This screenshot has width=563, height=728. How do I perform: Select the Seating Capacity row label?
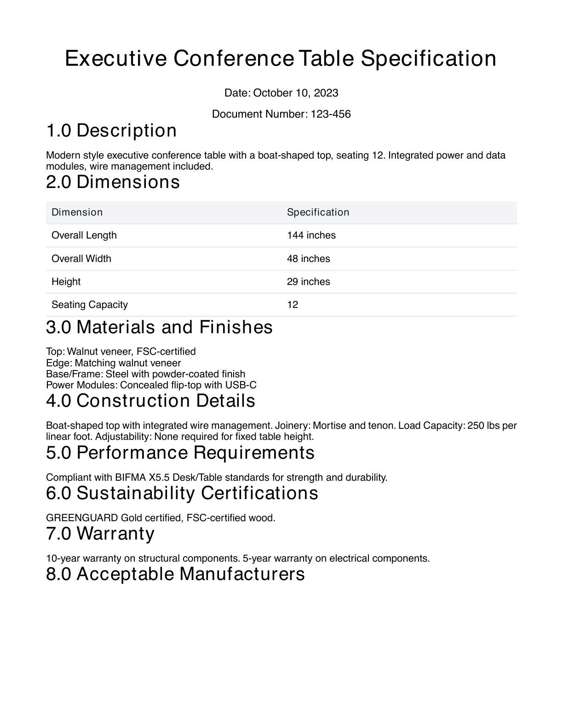(x=90, y=305)
